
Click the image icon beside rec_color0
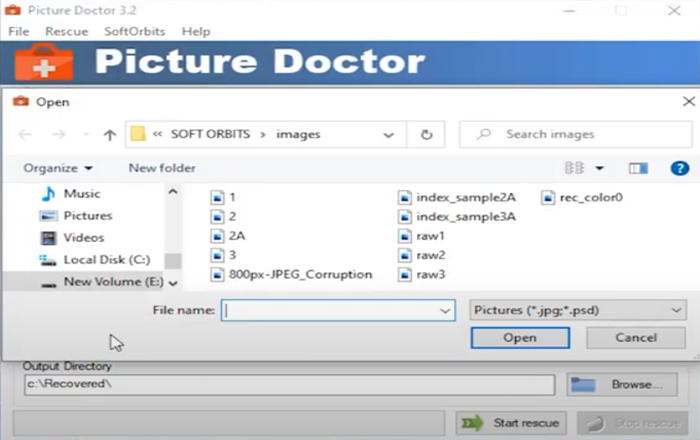(548, 197)
